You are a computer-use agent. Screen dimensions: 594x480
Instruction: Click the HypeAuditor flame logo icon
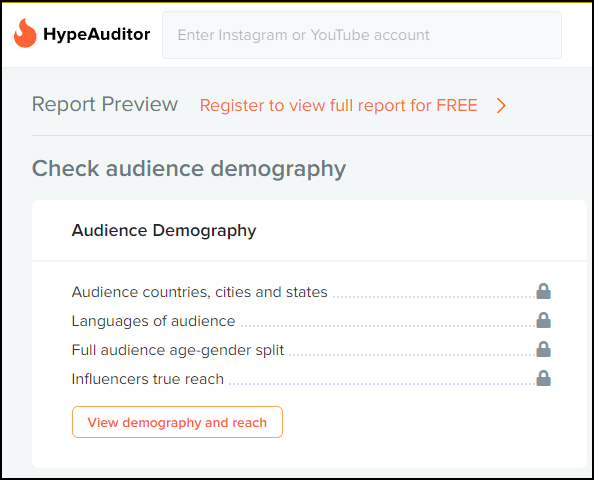(x=25, y=33)
